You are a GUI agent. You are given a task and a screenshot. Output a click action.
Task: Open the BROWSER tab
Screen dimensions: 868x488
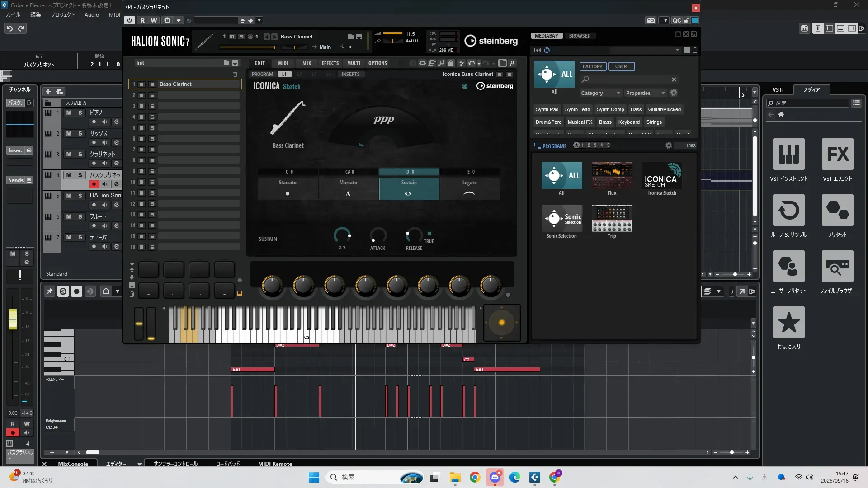coord(580,36)
